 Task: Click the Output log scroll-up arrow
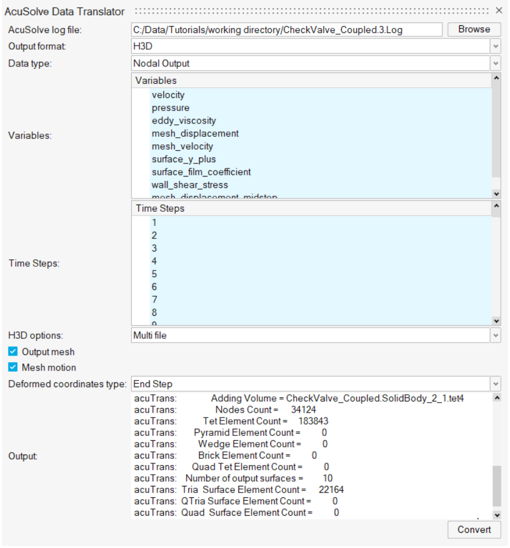497,398
